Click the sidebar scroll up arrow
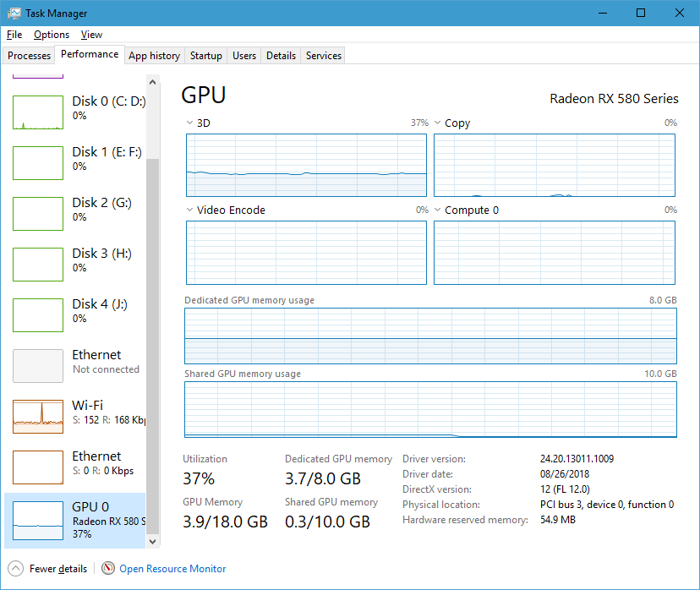Screen dimensions: 700x590 point(153,82)
